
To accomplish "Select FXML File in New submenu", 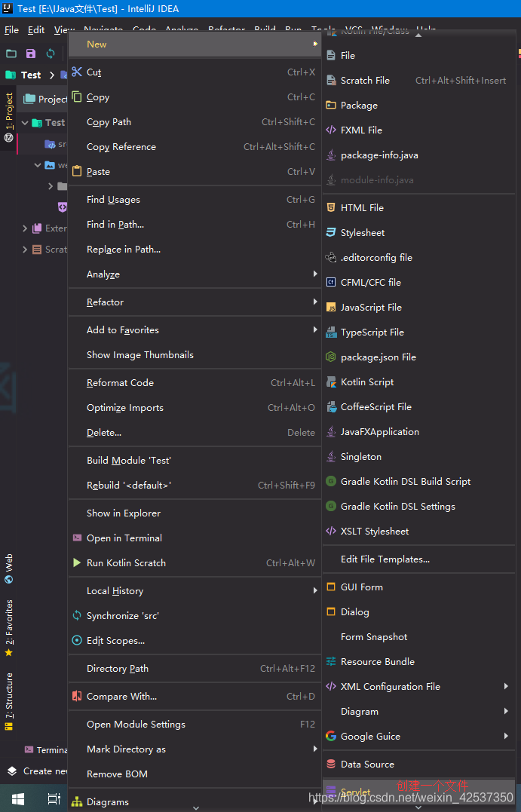I will (418, 130).
